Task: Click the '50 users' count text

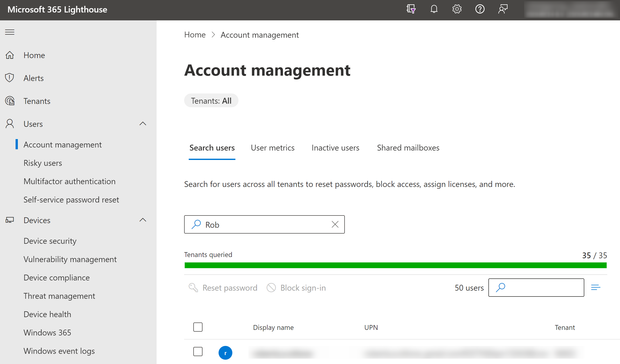Action: (x=469, y=288)
